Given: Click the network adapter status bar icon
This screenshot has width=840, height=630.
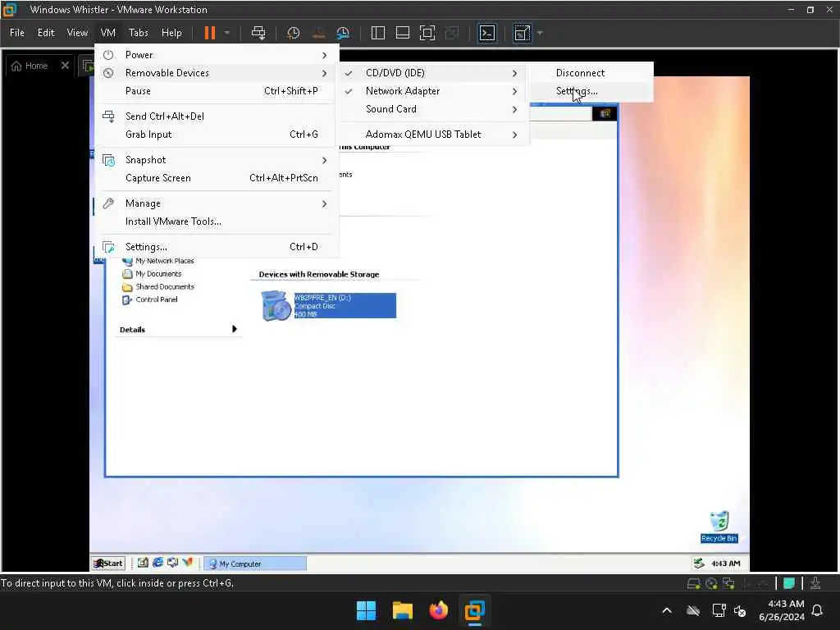Looking at the screenshot, I should [728, 584].
